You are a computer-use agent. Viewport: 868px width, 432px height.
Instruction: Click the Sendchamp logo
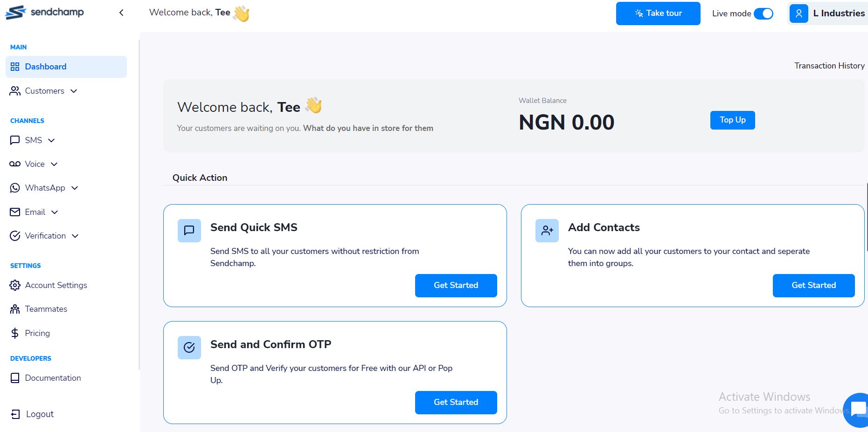44,13
